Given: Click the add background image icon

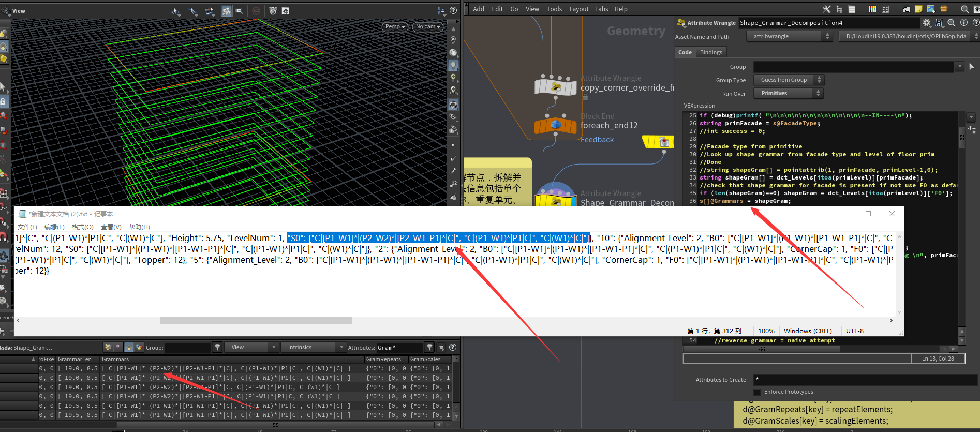Looking at the screenshot, I should point(931,9).
